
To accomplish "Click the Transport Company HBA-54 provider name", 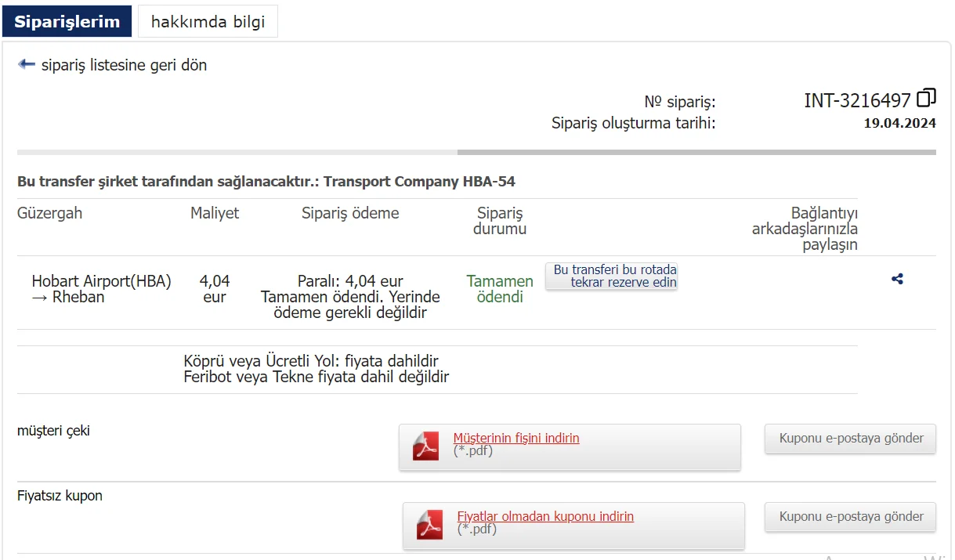I will coord(419,182).
